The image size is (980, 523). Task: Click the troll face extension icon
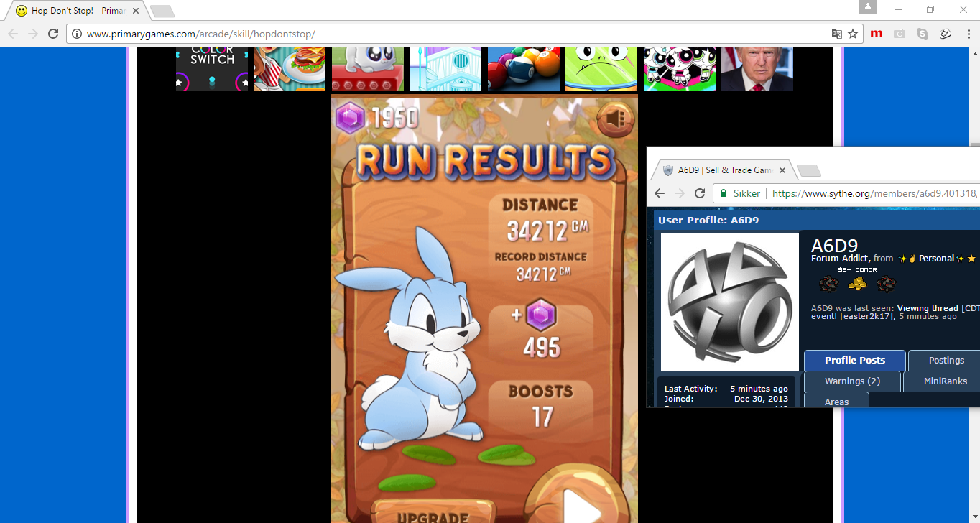[x=946, y=34]
